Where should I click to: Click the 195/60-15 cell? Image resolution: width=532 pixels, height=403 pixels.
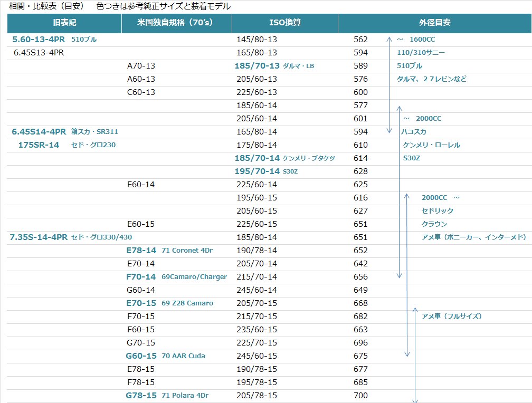click(257, 198)
